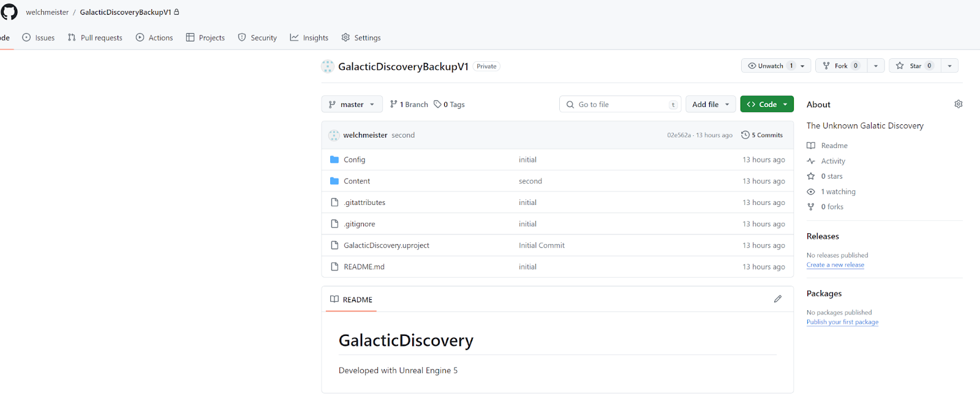Open the .gitignore file

pos(360,224)
